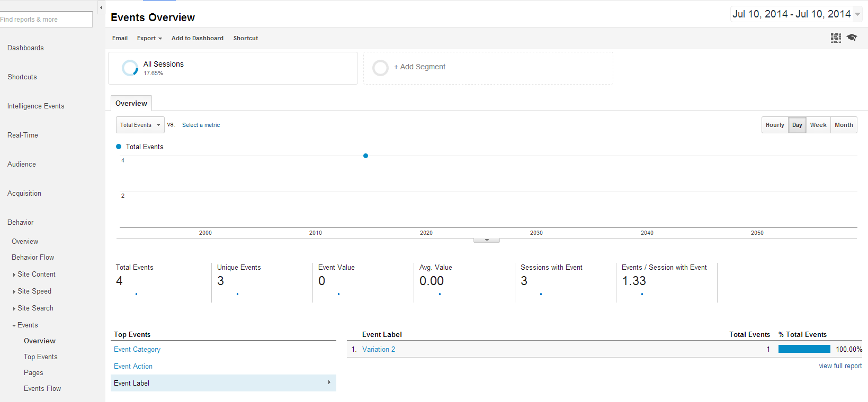The height and width of the screenshot is (402, 868).
Task: Select the Overview tab
Action: pos(131,103)
